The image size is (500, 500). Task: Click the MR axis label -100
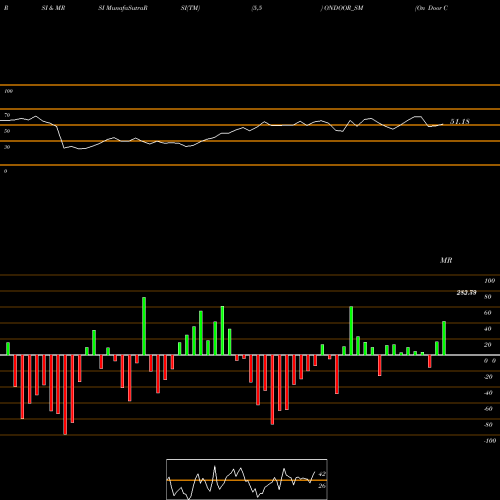click(x=490, y=441)
